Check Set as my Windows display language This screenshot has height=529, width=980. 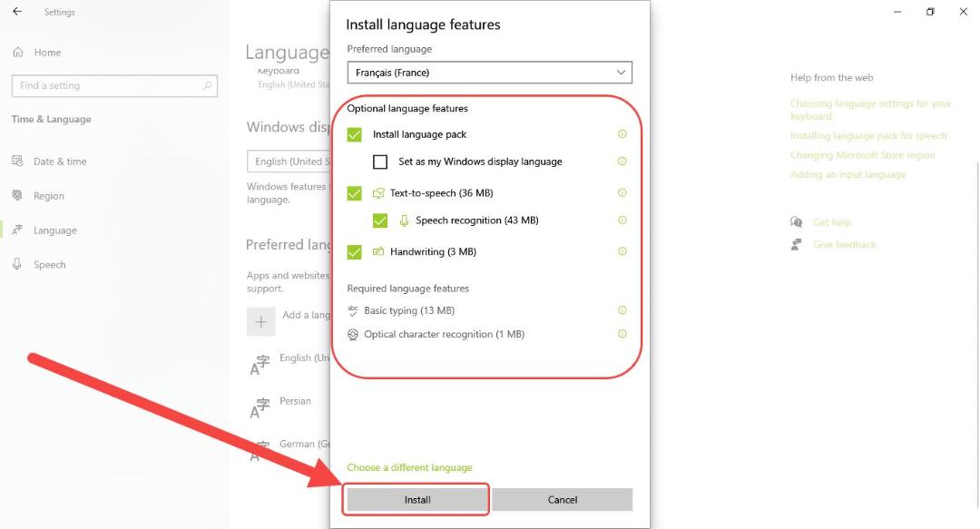click(x=380, y=162)
